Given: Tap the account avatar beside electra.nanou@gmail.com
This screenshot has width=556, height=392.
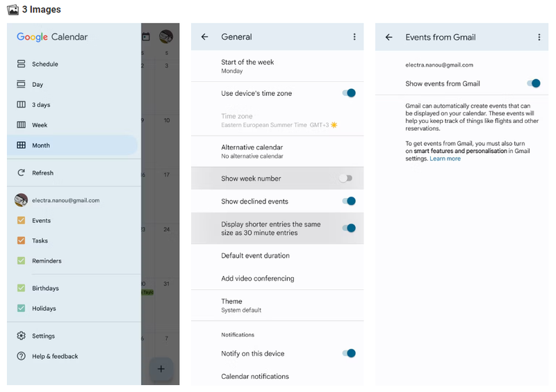Looking at the screenshot, I should tap(21, 200).
